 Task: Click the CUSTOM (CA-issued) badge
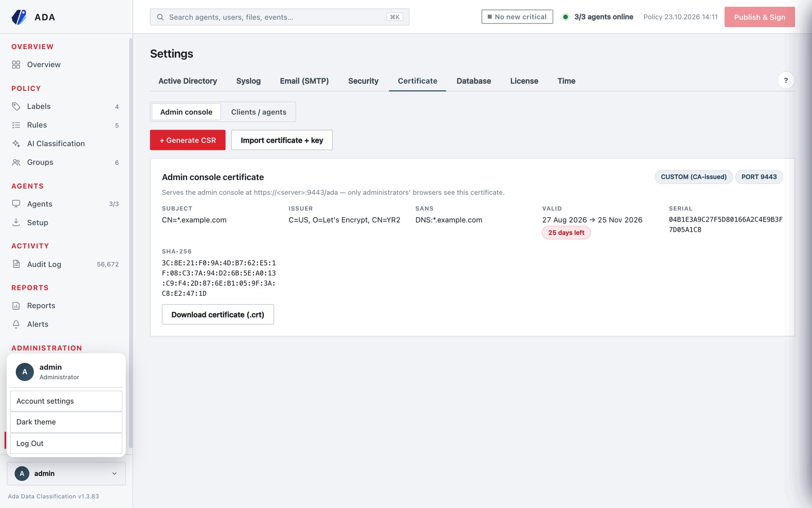click(694, 177)
